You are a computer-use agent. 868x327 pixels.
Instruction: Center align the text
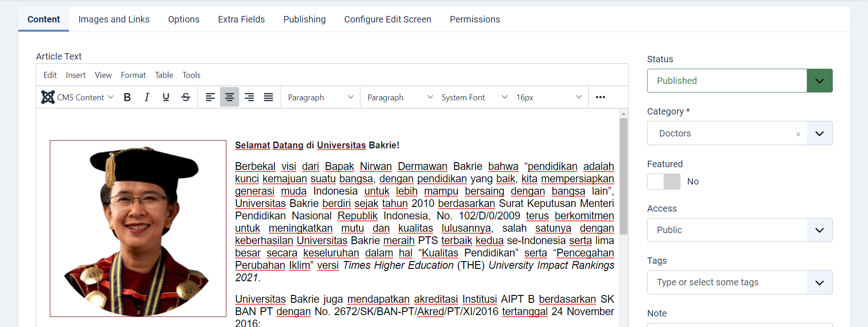coord(230,97)
